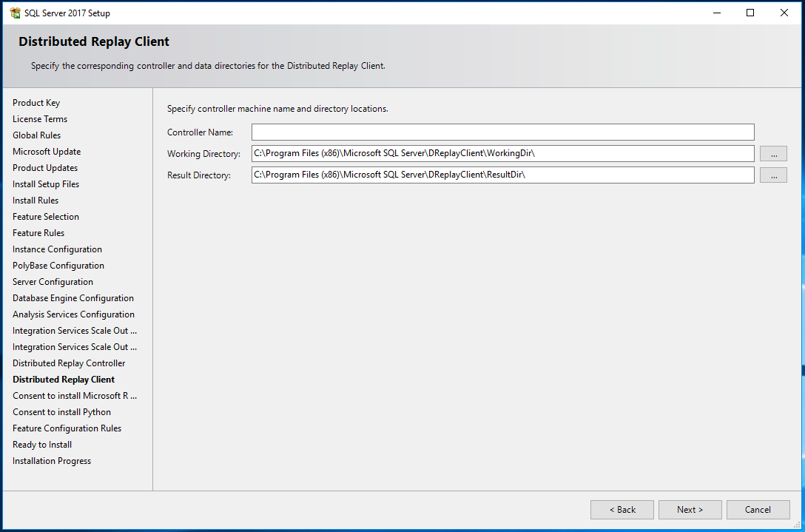Image resolution: width=805 pixels, height=532 pixels.
Task: Maximize the setup window
Action: pos(750,13)
